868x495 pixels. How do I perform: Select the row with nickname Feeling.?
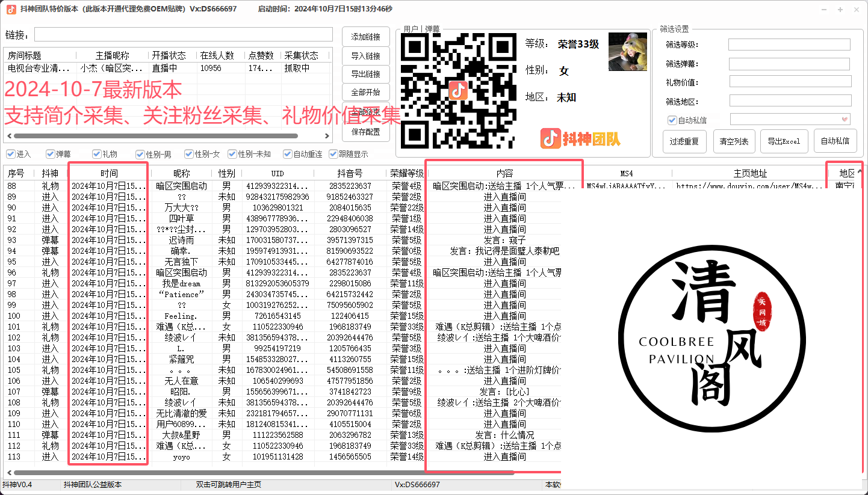click(x=282, y=316)
